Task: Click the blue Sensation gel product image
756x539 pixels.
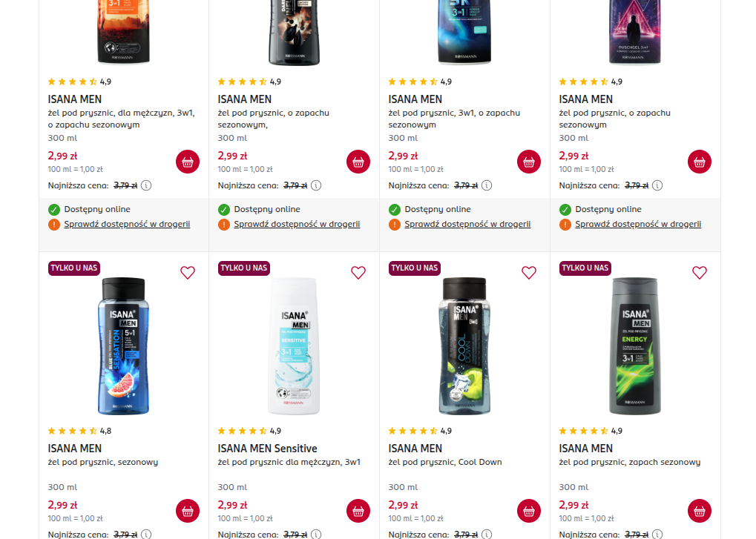Action: [x=124, y=345]
